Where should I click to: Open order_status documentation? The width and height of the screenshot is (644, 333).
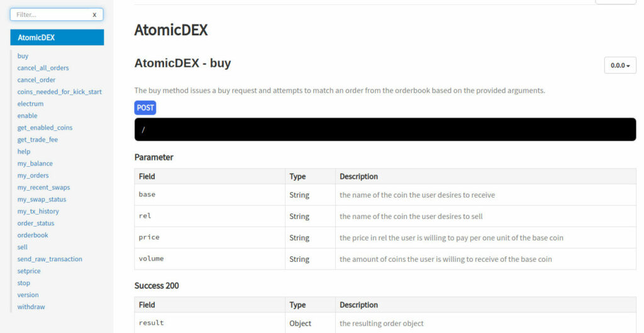(36, 223)
